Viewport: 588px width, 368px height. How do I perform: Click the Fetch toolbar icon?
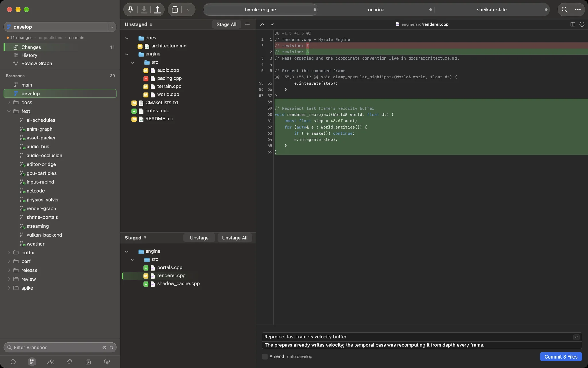[130, 9]
